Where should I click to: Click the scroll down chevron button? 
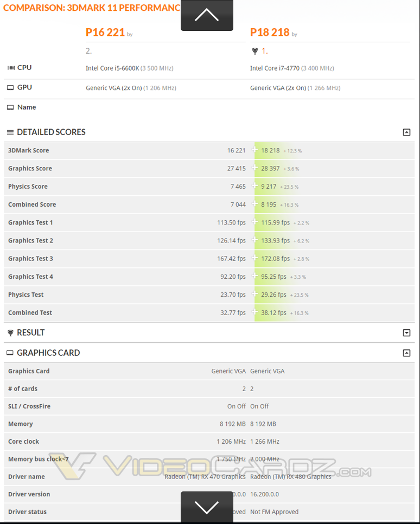pyautogui.click(x=207, y=507)
